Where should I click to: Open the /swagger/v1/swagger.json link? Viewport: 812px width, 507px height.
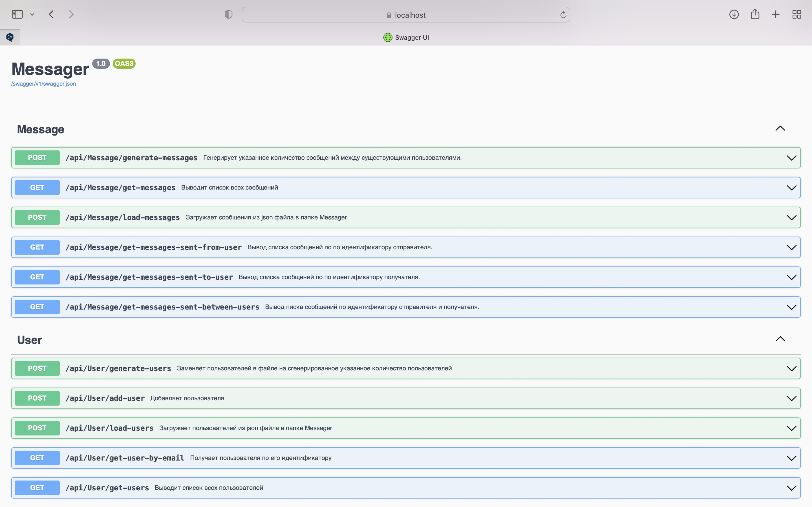(x=44, y=84)
